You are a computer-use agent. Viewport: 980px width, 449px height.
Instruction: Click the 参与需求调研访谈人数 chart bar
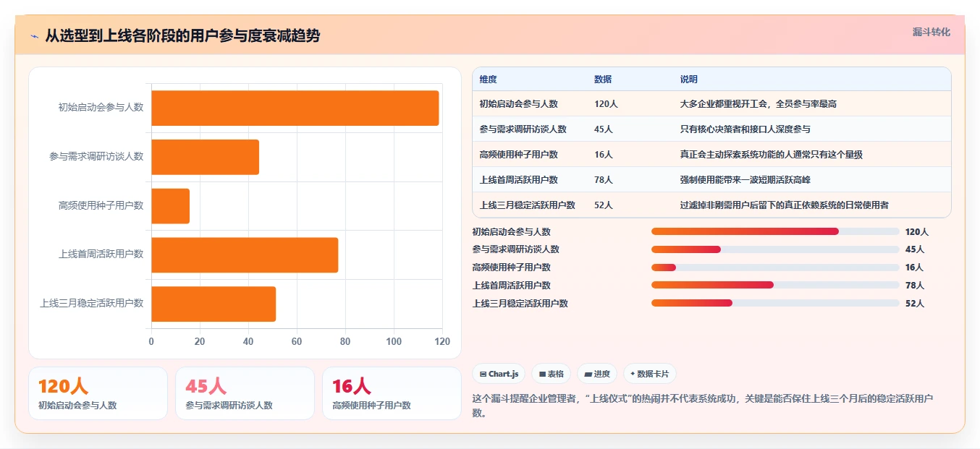point(205,157)
